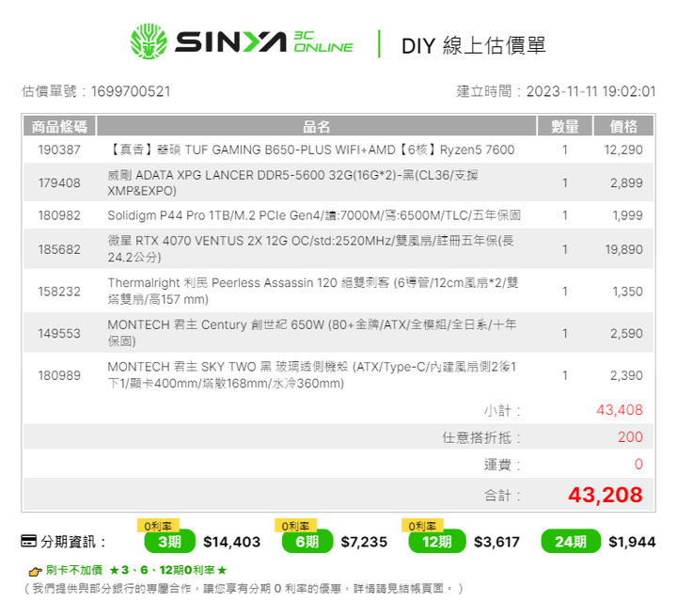
Task: Click barcode 149553
Action: click(x=59, y=333)
